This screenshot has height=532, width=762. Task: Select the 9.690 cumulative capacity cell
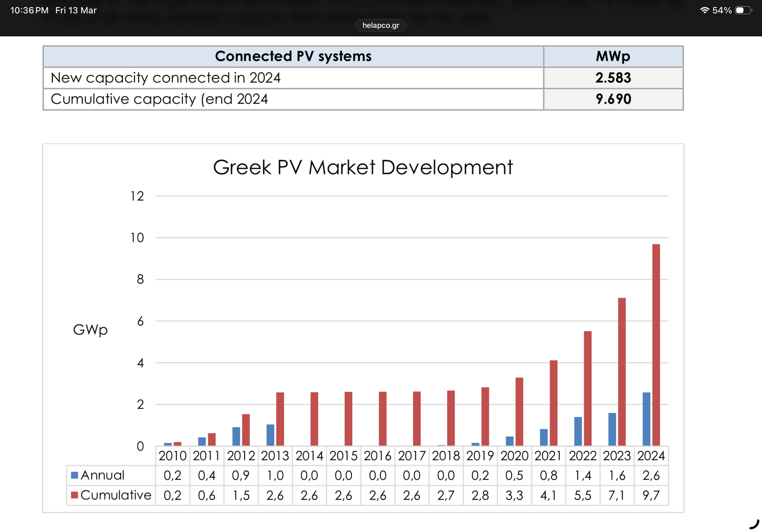coord(613,99)
